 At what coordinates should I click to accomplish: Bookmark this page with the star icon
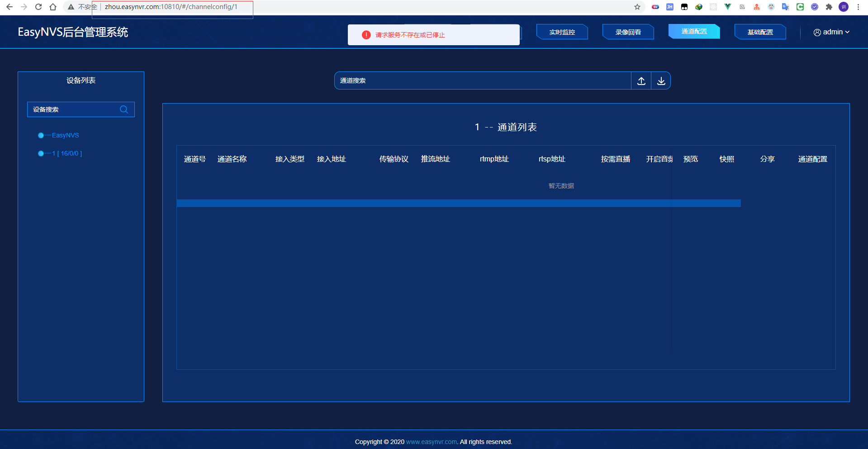[637, 7]
